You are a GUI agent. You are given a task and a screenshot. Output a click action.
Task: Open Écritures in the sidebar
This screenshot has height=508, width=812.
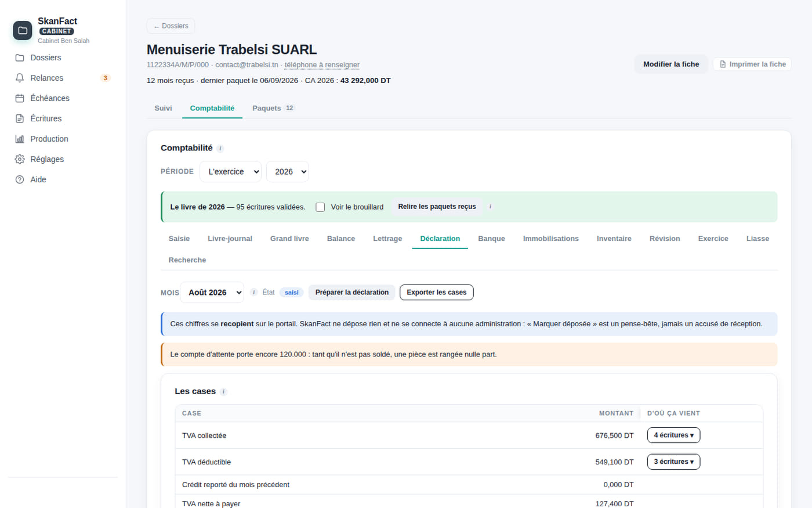click(63, 118)
